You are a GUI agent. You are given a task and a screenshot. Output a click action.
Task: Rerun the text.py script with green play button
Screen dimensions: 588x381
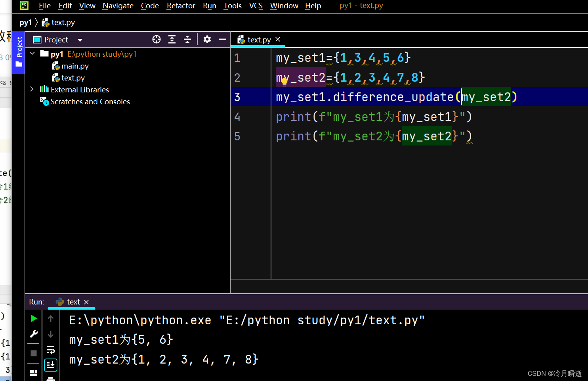(33, 318)
